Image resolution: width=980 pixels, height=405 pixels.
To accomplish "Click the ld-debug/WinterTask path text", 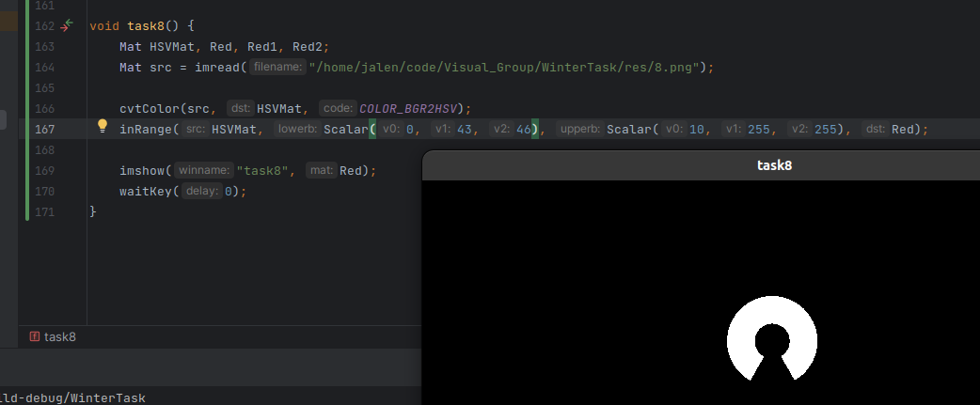I will click(x=72, y=397).
